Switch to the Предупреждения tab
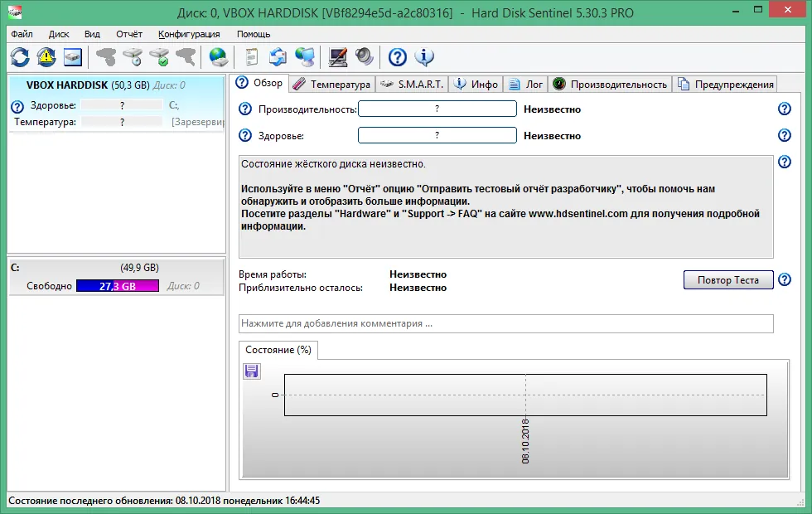The image size is (812, 514). [726, 85]
